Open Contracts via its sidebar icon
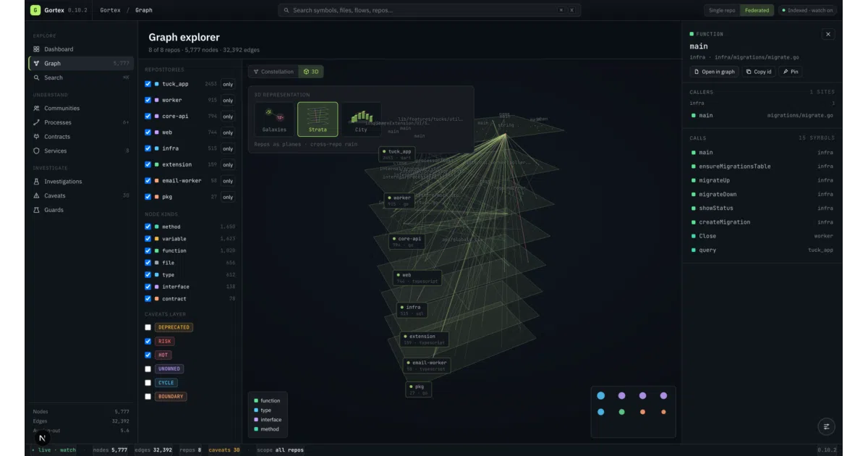Image resolution: width=868 pixels, height=456 pixels. tap(37, 137)
